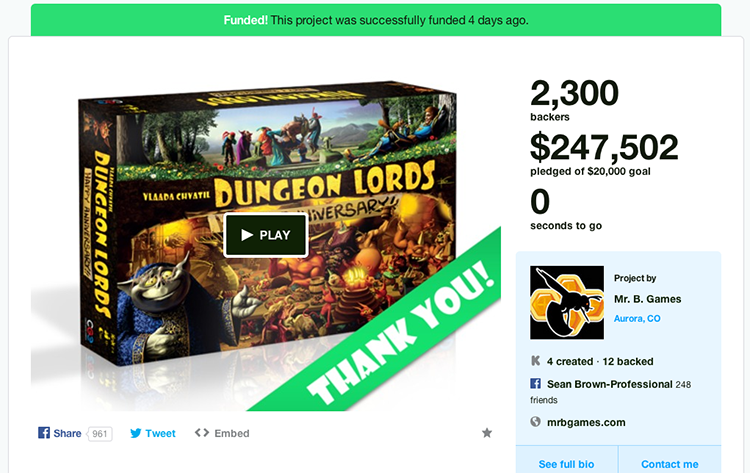Click Contact me button
This screenshot has width=750, height=473.
coord(670,464)
